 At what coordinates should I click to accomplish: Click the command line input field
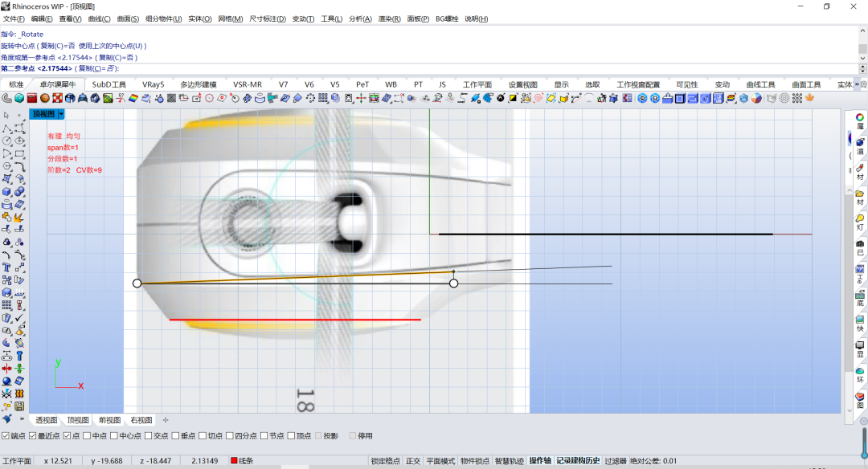[429, 68]
